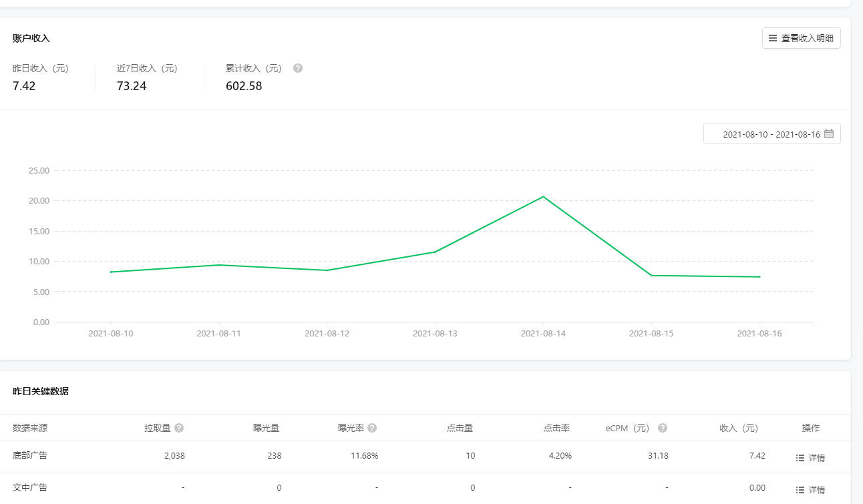
Task: Click chart data point for 2021-08-16
Action: click(759, 276)
